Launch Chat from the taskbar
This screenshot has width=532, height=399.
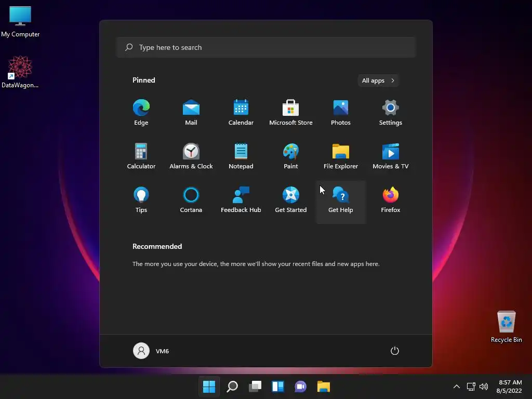(301, 387)
